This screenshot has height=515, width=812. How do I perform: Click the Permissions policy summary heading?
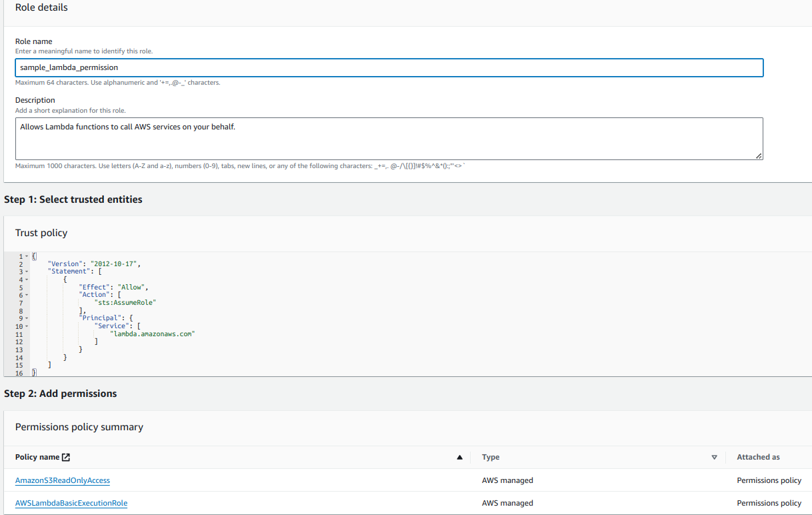pyautogui.click(x=79, y=427)
